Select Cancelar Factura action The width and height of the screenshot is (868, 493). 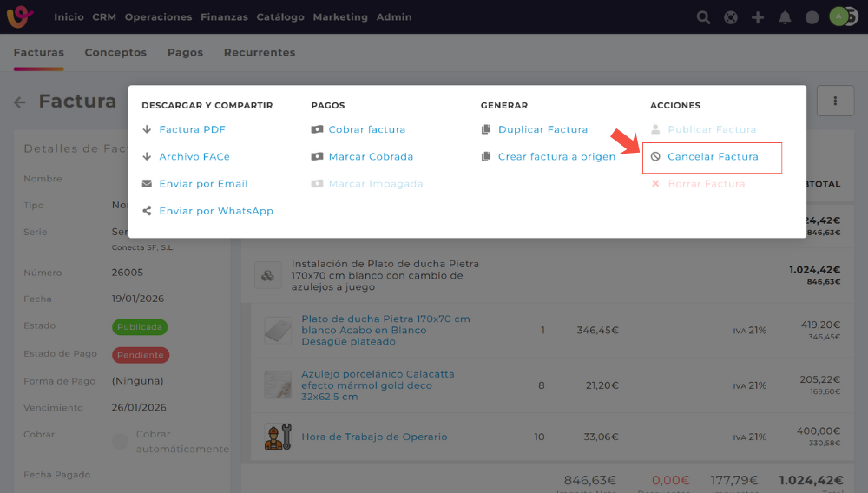point(713,157)
